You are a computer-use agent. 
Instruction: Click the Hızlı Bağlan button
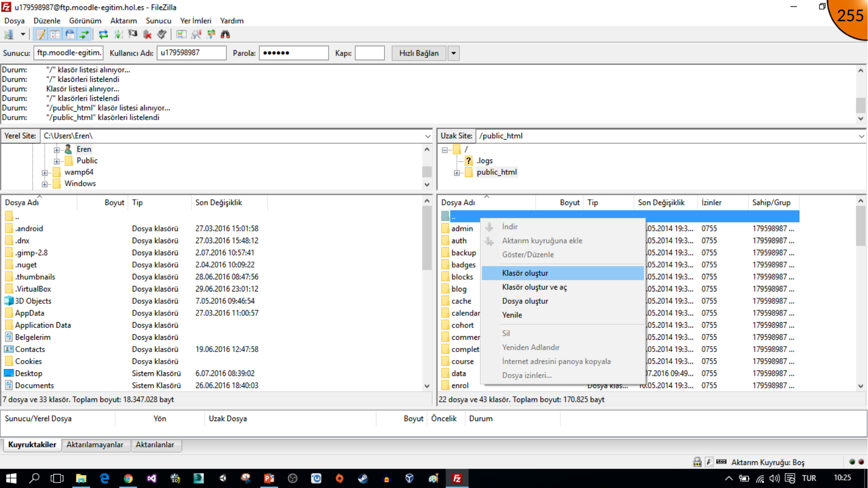click(419, 53)
